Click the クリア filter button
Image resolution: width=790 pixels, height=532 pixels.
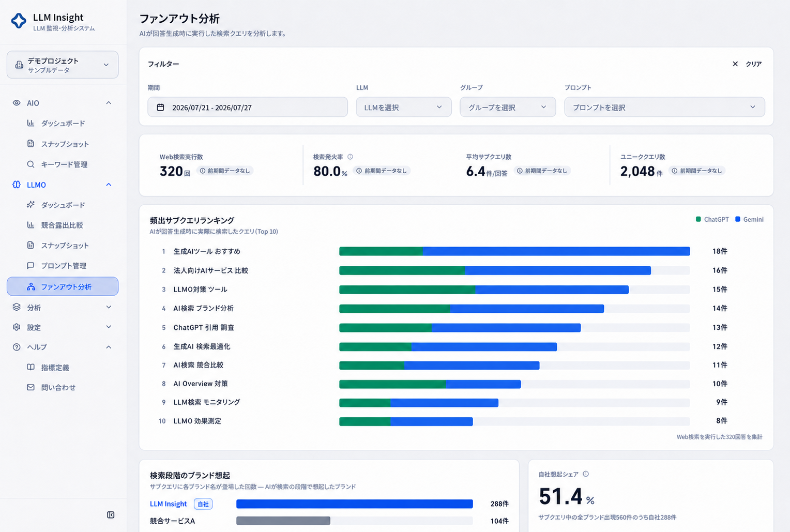click(747, 64)
